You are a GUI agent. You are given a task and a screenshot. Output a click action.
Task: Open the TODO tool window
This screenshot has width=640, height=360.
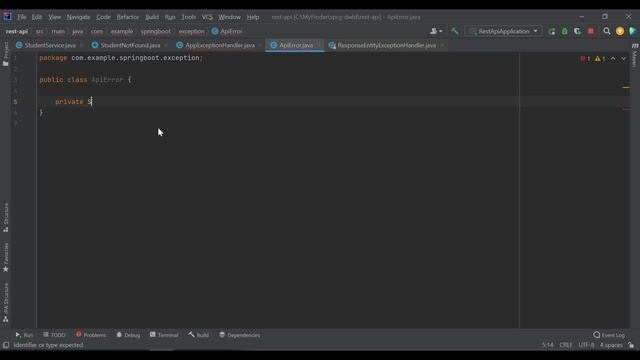54,335
